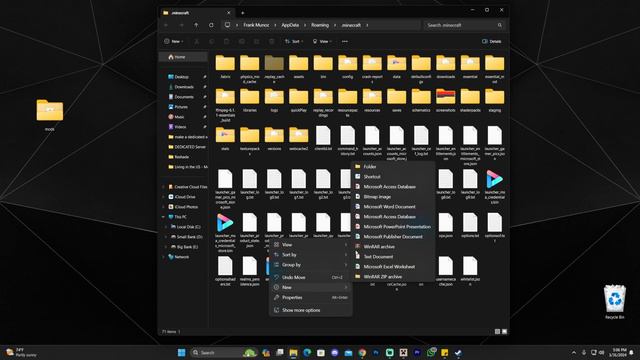Viewport: 640px width, 360px height.
Task: Open Group by submenu in context menu
Action: click(311, 265)
